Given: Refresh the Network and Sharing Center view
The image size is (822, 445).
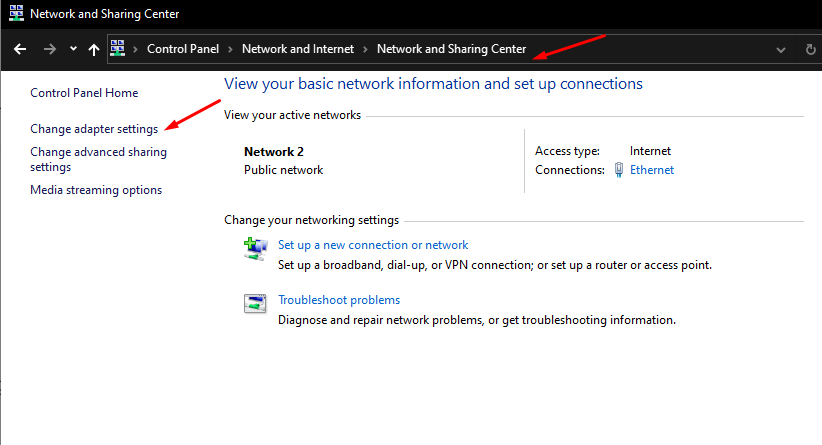Looking at the screenshot, I should pyautogui.click(x=810, y=49).
